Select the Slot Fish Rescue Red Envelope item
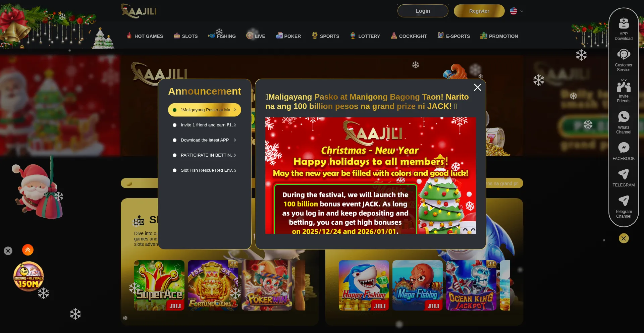 pyautogui.click(x=205, y=170)
